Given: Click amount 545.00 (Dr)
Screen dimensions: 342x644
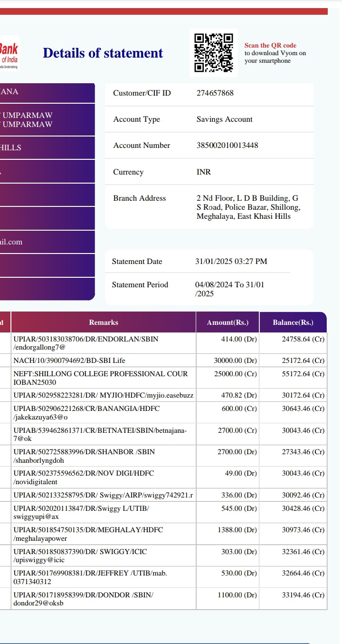Looking at the screenshot, I should click(x=239, y=508).
